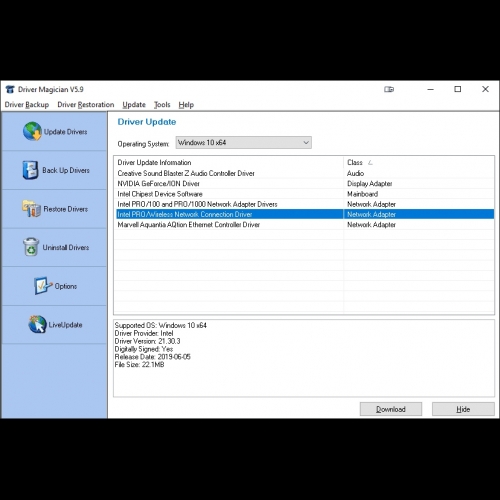500x500 pixels.
Task: Click the Driver Update heading
Action: [147, 122]
